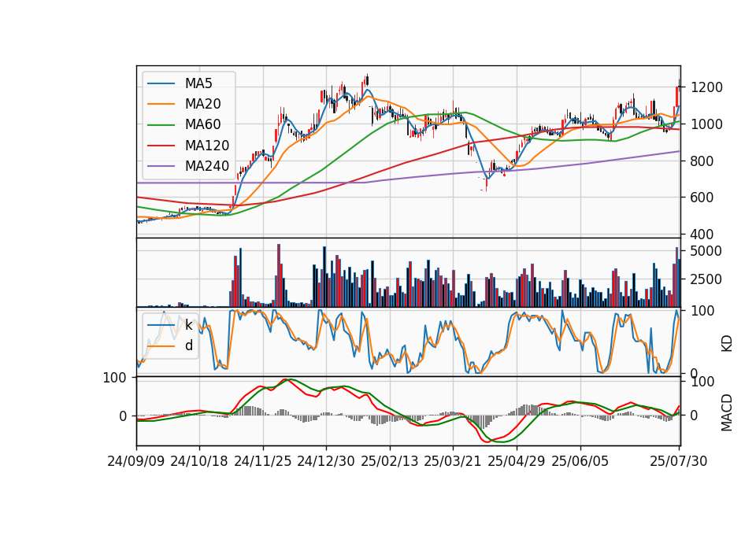Click the MA5 legend label
This screenshot has height=543, width=756.
[x=198, y=83]
